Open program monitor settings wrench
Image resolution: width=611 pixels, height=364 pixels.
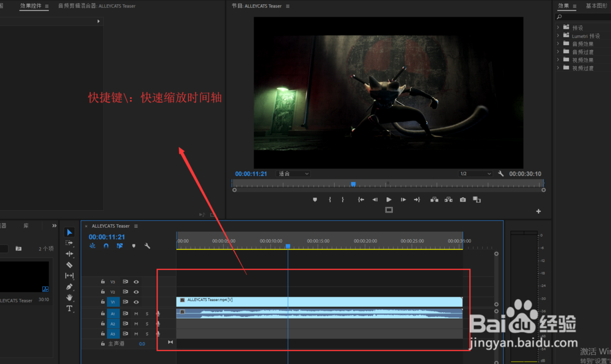[x=501, y=173]
